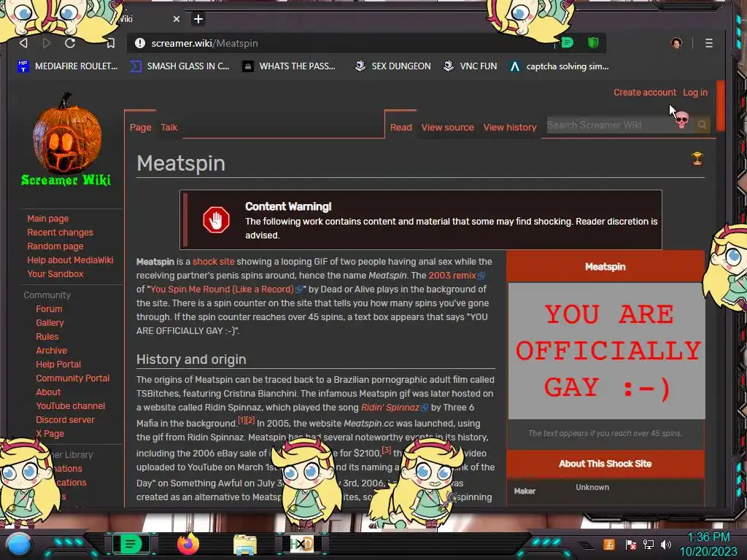The height and width of the screenshot is (560, 747).
Task: Open the green chat extension icon
Action: click(567, 43)
